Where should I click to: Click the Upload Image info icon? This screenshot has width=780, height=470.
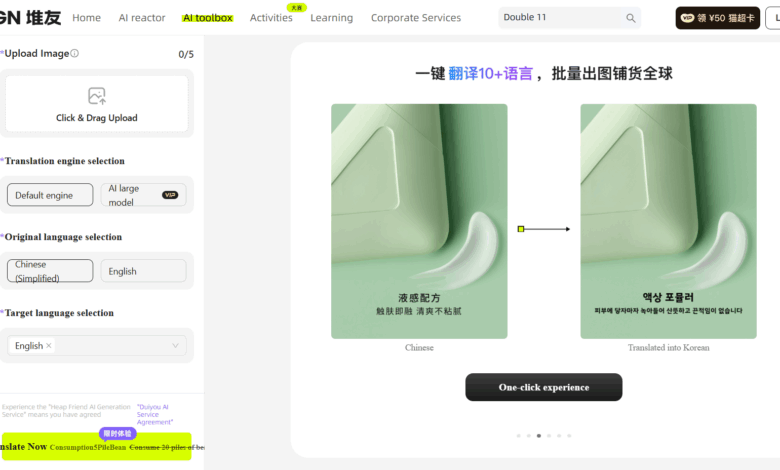75,54
